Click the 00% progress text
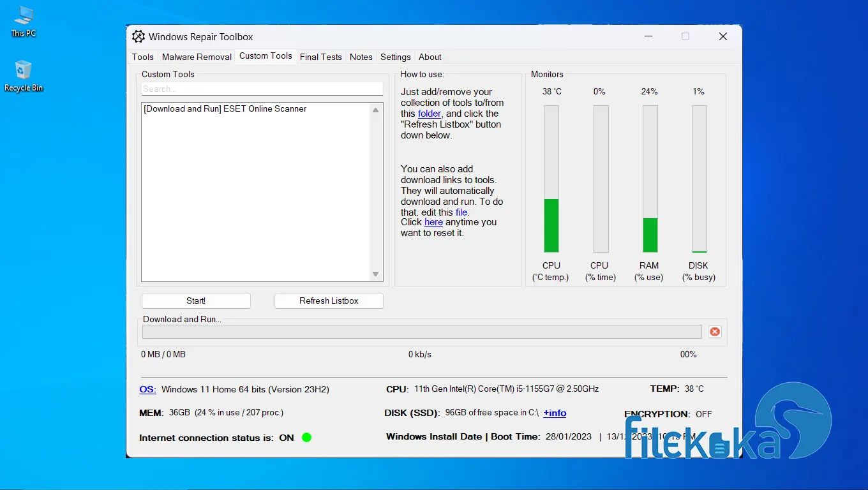The height and width of the screenshot is (490, 868). point(688,354)
